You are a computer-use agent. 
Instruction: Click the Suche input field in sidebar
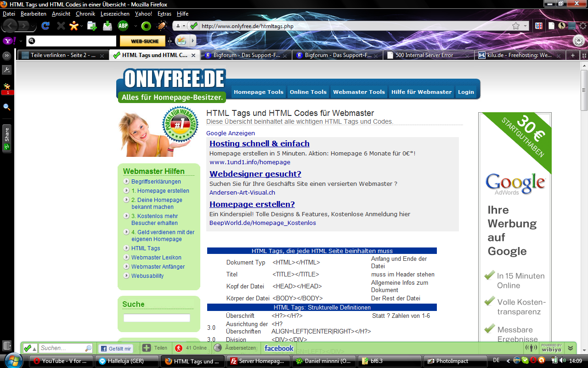(157, 318)
